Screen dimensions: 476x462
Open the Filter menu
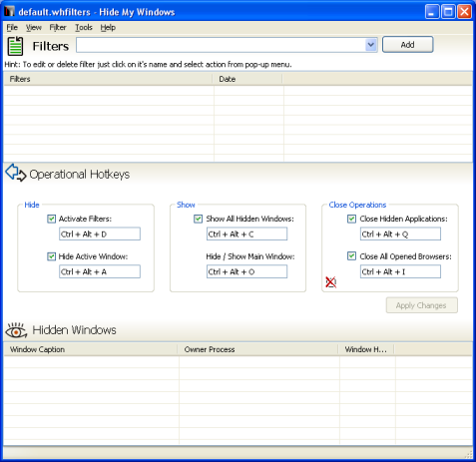[58, 28]
